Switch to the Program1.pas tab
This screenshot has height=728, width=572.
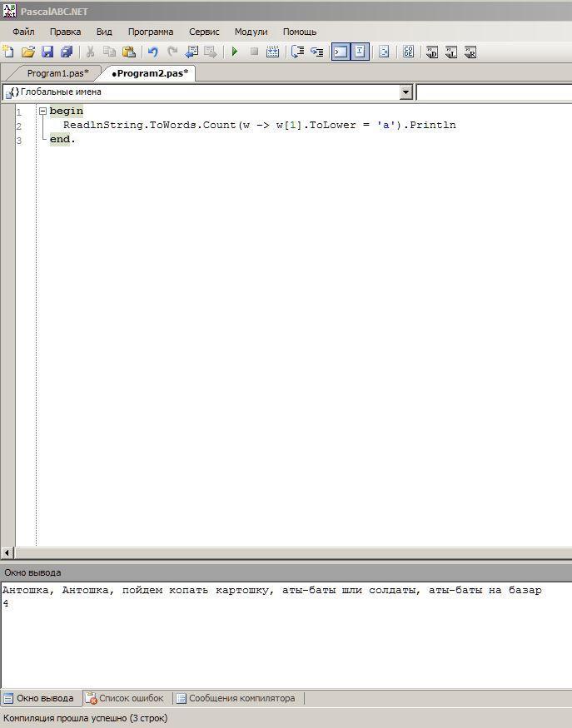[57, 73]
